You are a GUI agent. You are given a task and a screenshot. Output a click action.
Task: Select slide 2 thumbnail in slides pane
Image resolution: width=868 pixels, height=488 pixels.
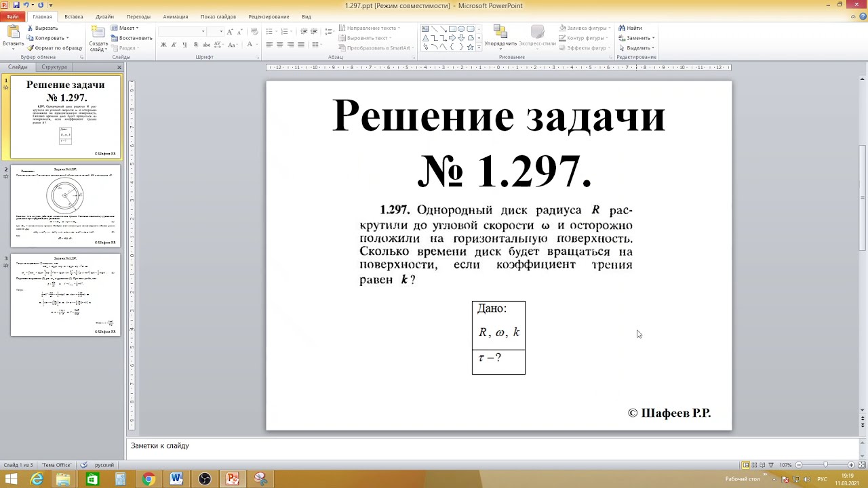click(x=65, y=205)
